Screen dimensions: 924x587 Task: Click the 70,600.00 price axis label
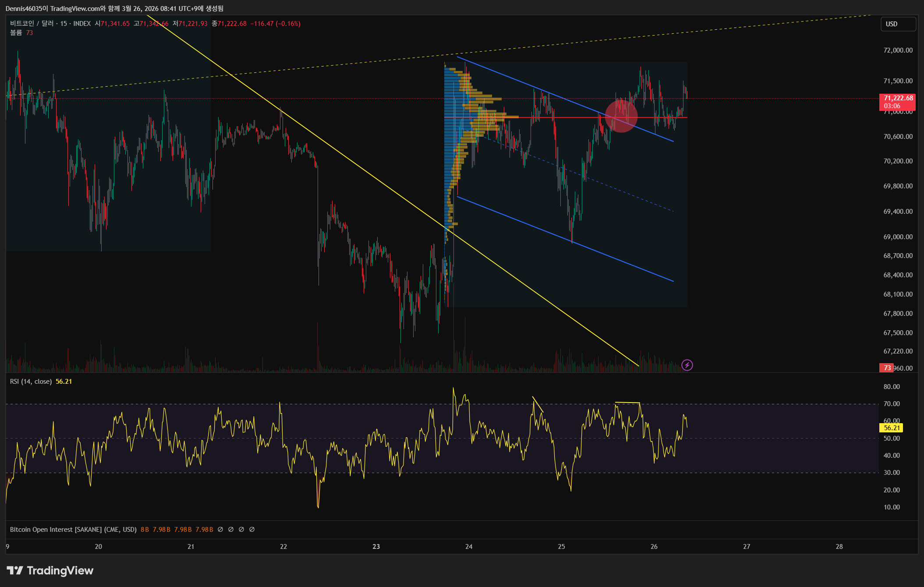(898, 137)
